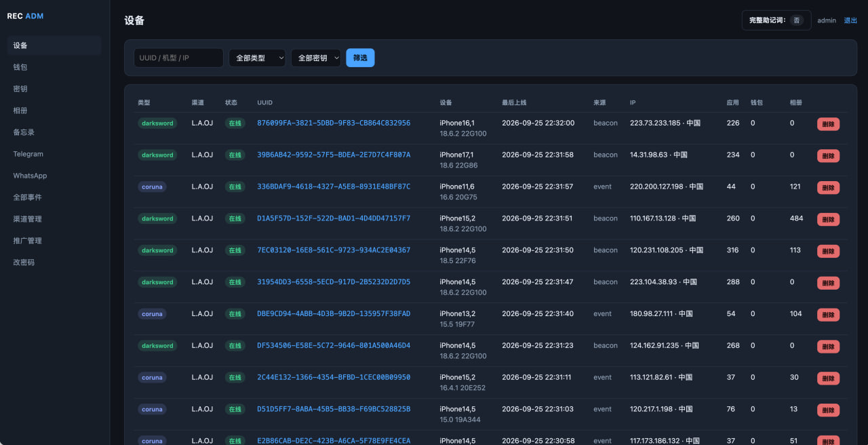Click the admin username label
Image resolution: width=868 pixels, height=445 pixels.
pyautogui.click(x=827, y=20)
